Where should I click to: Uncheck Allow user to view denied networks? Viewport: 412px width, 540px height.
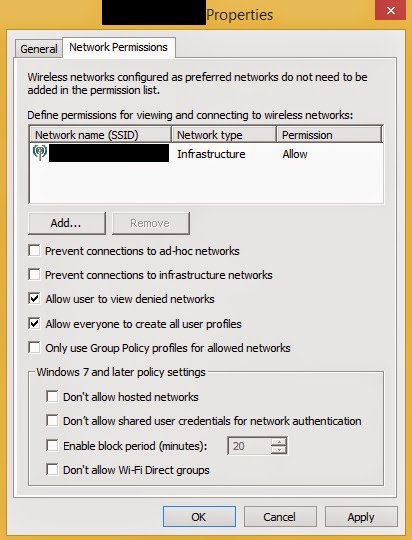[x=34, y=299]
